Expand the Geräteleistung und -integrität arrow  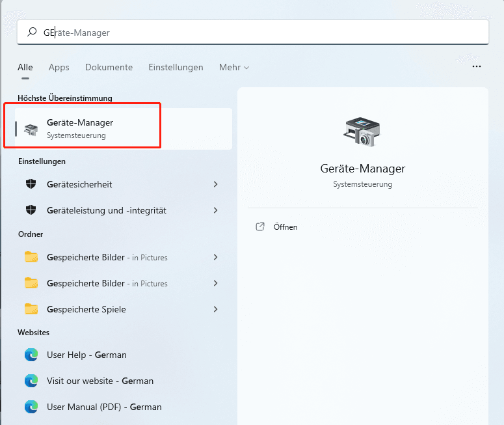pos(215,210)
